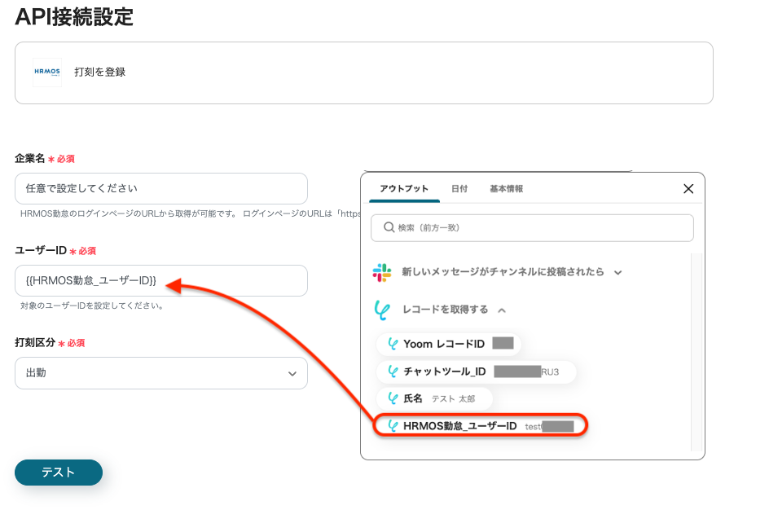
Task: Select the チャットツール_ID output chip
Action: [477, 372]
